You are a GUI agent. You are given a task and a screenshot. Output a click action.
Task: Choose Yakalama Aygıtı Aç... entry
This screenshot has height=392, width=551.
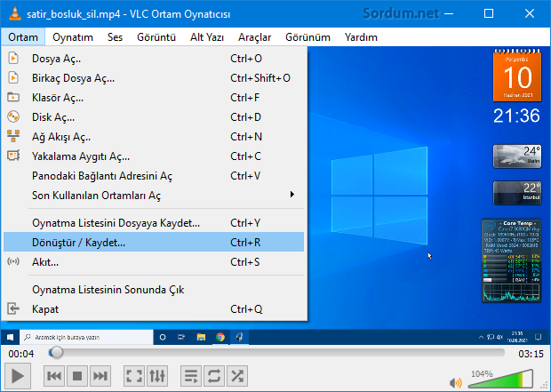154,156
